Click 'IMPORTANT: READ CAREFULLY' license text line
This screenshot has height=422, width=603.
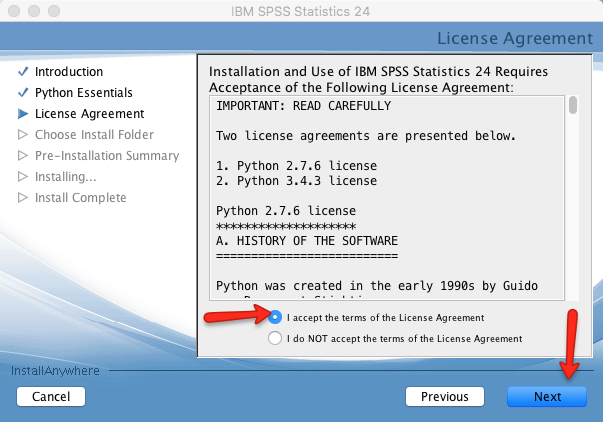click(303, 106)
